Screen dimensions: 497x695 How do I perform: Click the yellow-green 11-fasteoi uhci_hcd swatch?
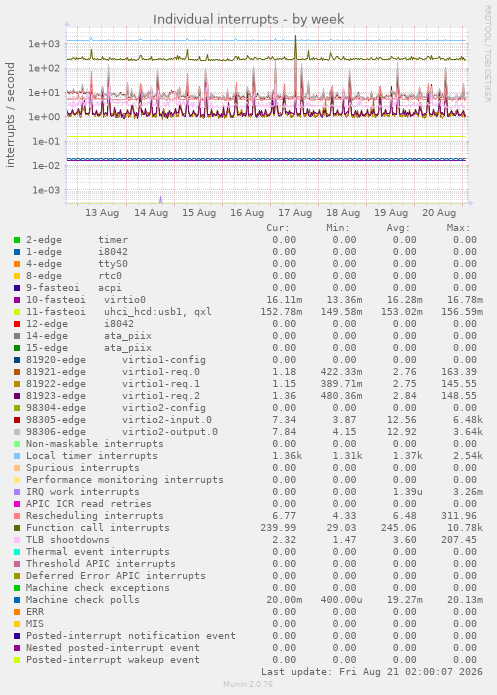click(x=17, y=312)
